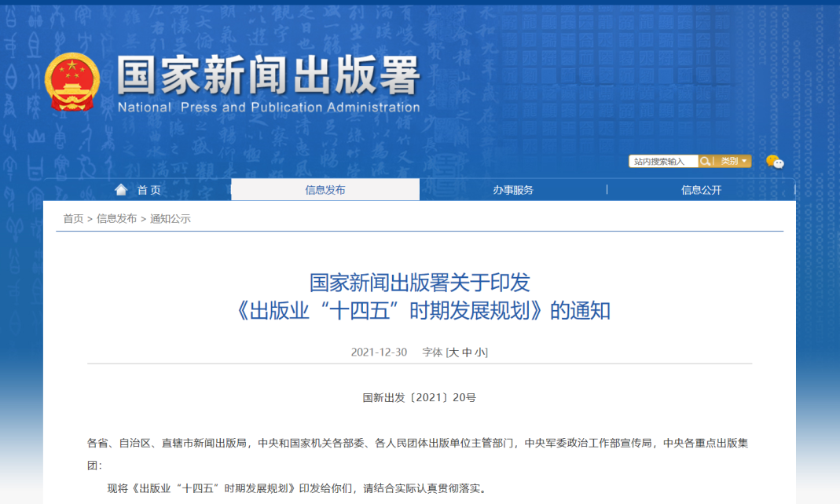
Task: Click the search magnifier icon
Action: click(705, 161)
